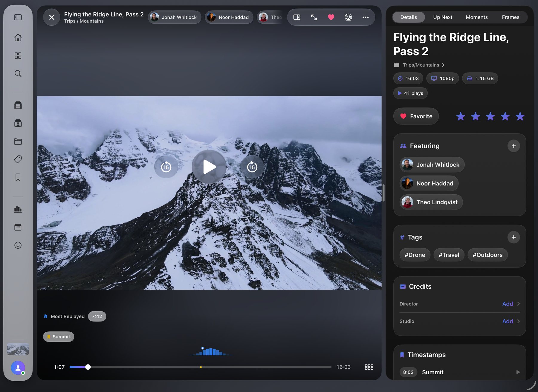This screenshot has height=392, width=538.
Task: Enter fullscreen with the expand arrows
Action: pos(314,17)
